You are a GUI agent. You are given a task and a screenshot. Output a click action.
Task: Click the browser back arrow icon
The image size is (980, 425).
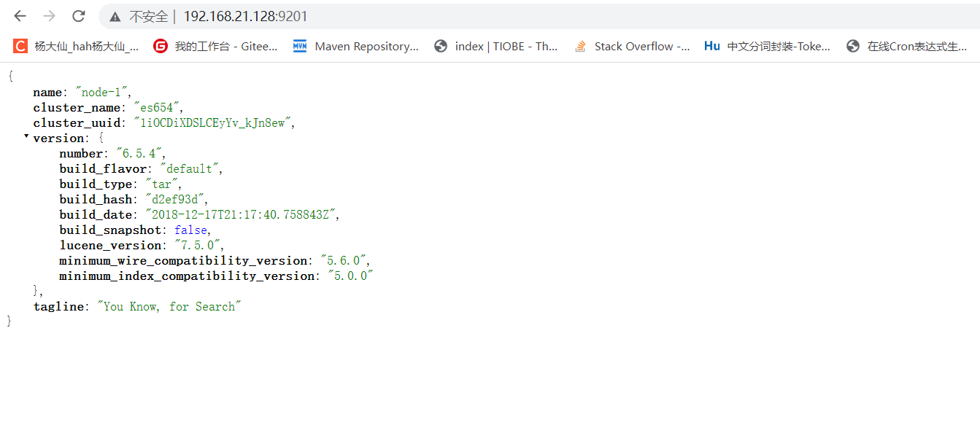coord(20,15)
